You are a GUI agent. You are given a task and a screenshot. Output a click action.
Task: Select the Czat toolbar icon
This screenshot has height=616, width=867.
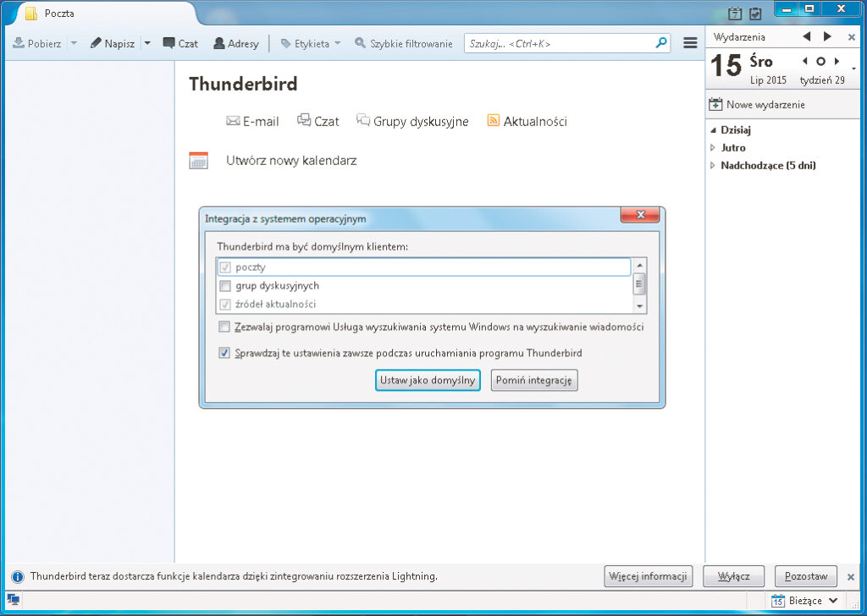click(x=173, y=42)
